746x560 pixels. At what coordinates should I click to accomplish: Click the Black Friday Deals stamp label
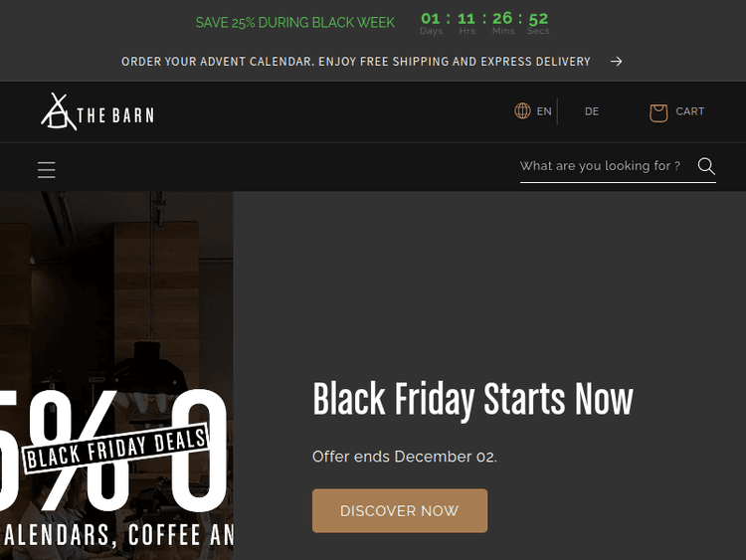116,449
